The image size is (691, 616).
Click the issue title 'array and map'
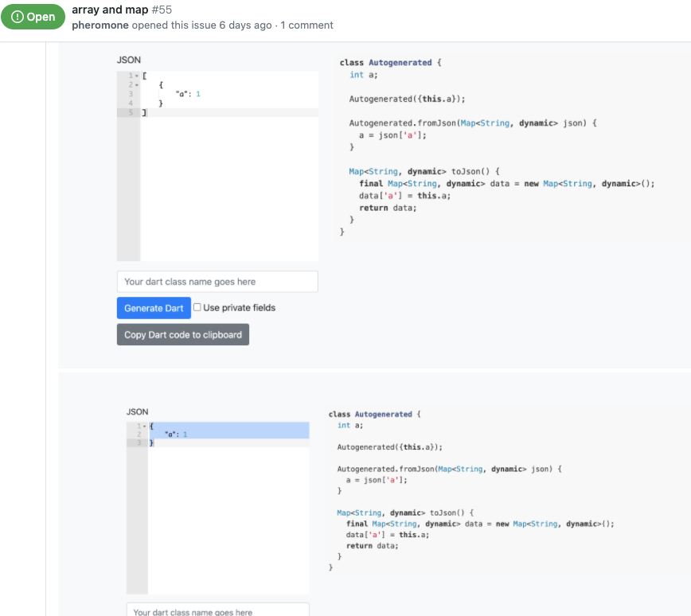coord(110,10)
